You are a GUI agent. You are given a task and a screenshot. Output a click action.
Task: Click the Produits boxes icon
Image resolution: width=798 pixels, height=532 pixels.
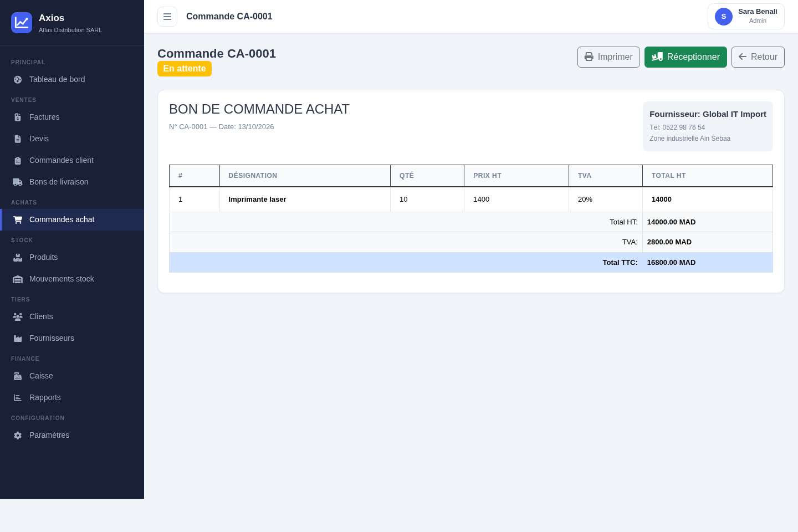[18, 257]
